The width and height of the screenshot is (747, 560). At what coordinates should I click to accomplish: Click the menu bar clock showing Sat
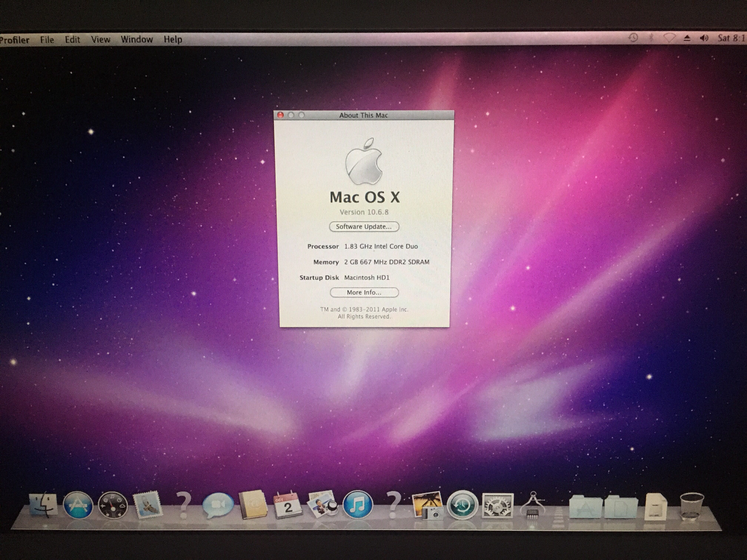pyautogui.click(x=732, y=38)
